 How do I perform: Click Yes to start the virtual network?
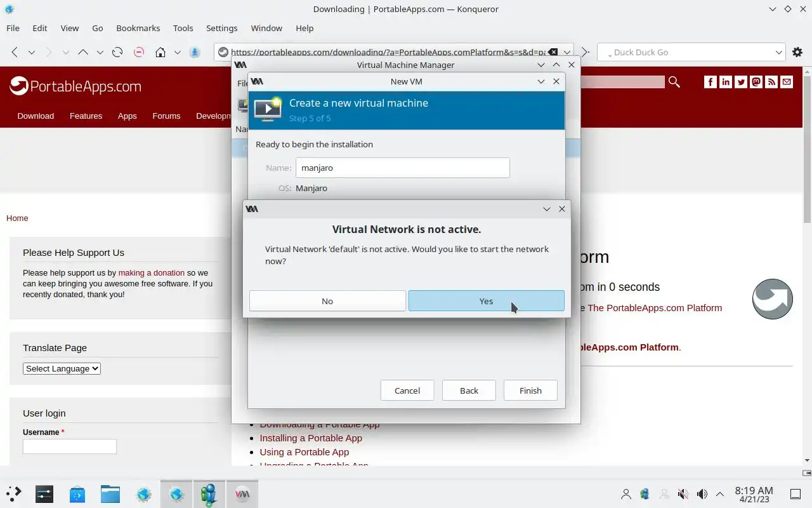tap(486, 301)
